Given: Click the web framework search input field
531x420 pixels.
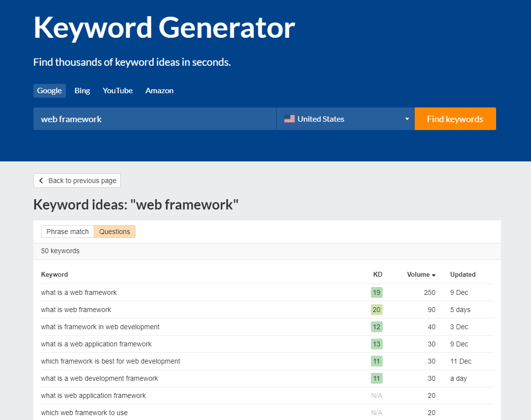Looking at the screenshot, I should [154, 119].
